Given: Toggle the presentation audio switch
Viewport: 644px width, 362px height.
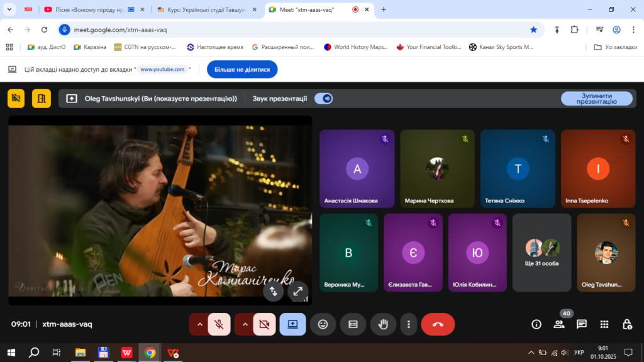Looking at the screenshot, I should [x=323, y=99].
